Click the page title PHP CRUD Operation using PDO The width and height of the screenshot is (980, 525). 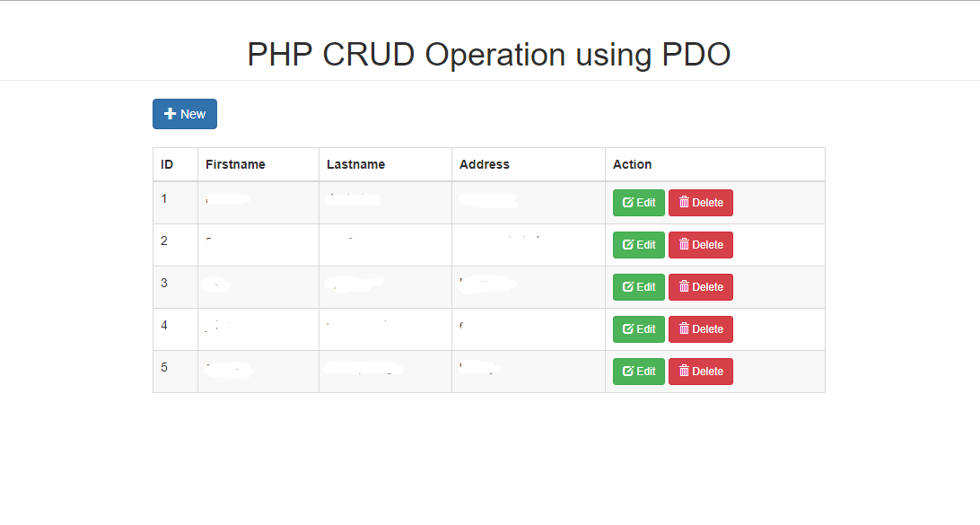coord(490,55)
